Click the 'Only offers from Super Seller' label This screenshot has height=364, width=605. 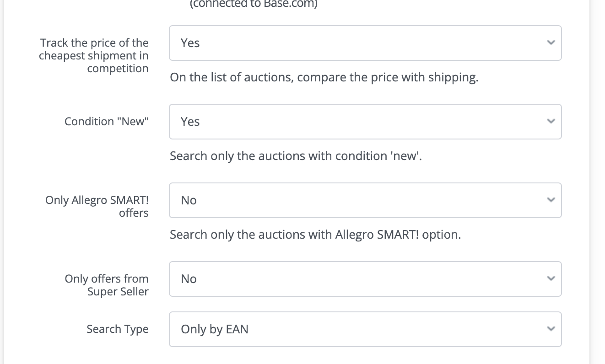click(107, 285)
